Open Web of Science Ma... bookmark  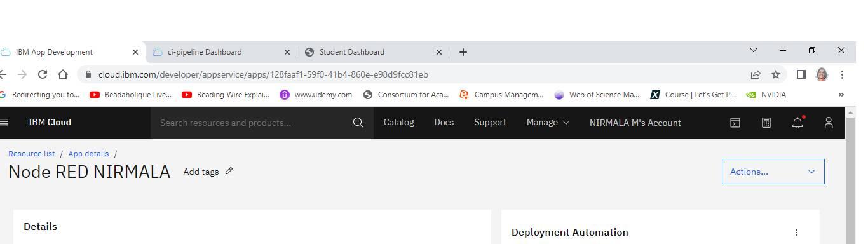(597, 95)
